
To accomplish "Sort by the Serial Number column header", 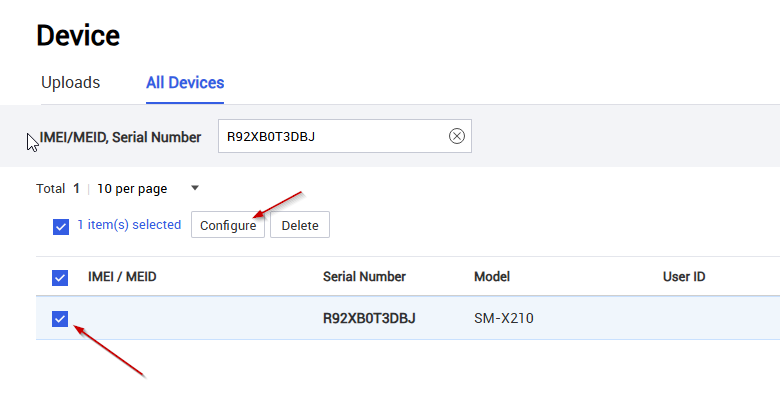I will [364, 277].
